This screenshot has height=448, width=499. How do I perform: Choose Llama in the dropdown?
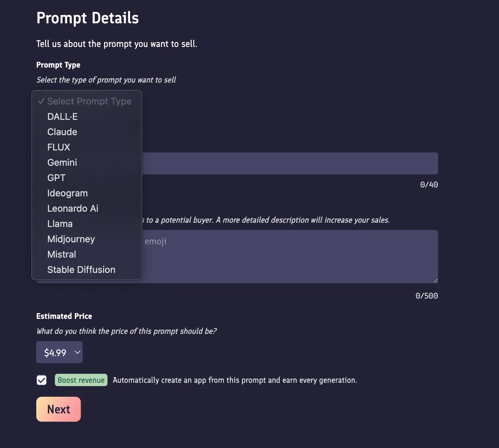pyautogui.click(x=60, y=224)
